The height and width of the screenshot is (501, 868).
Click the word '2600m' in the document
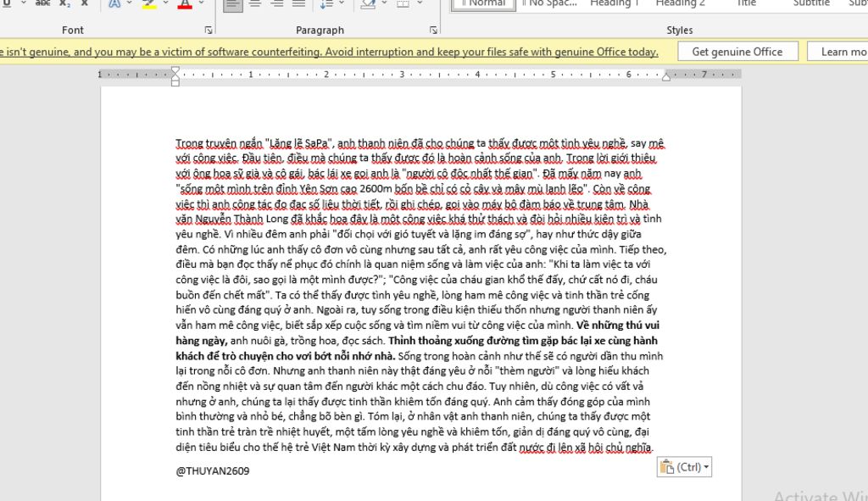click(376, 189)
